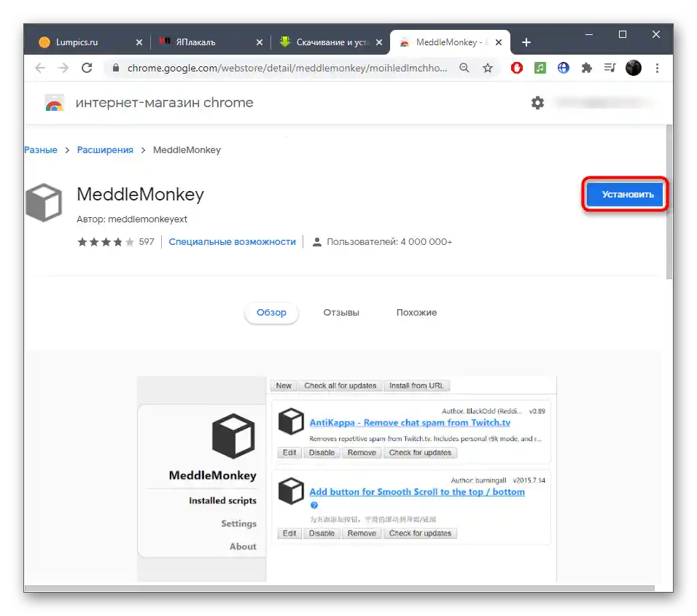The height and width of the screenshot is (616, 697).
Task: Open the Обзор section tab
Action: click(x=272, y=313)
